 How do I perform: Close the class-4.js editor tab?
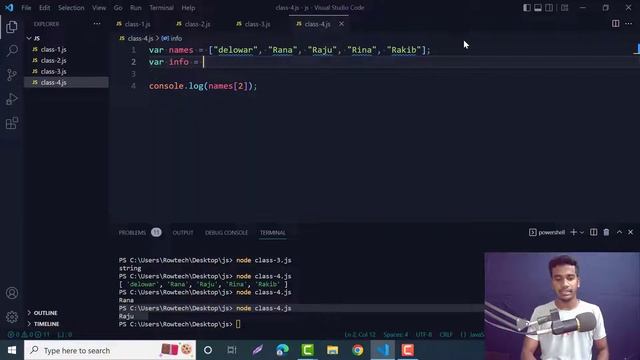click(341, 24)
